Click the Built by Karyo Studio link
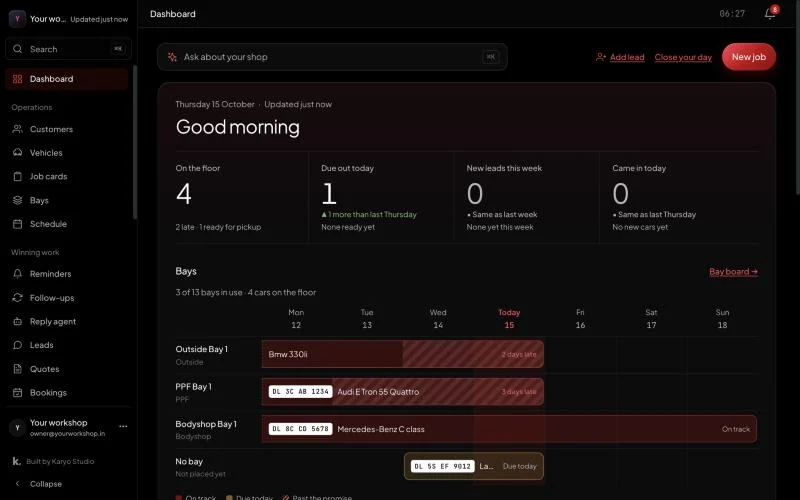The height and width of the screenshot is (500, 800). pyautogui.click(x=60, y=461)
